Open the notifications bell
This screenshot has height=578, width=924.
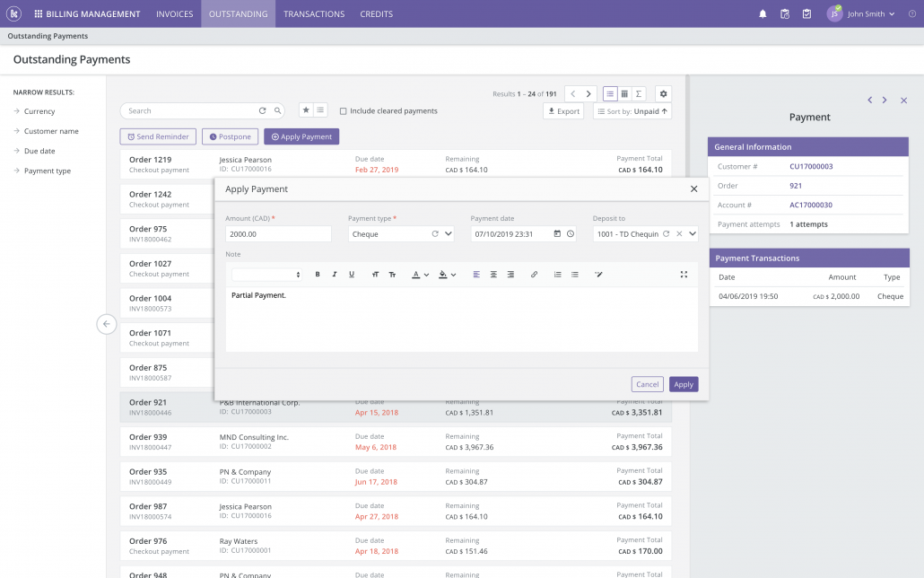tap(763, 13)
